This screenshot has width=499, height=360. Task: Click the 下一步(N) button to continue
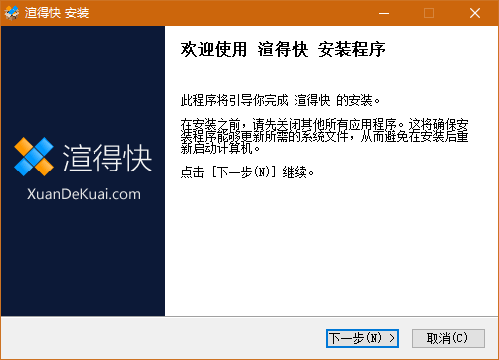[x=362, y=338]
